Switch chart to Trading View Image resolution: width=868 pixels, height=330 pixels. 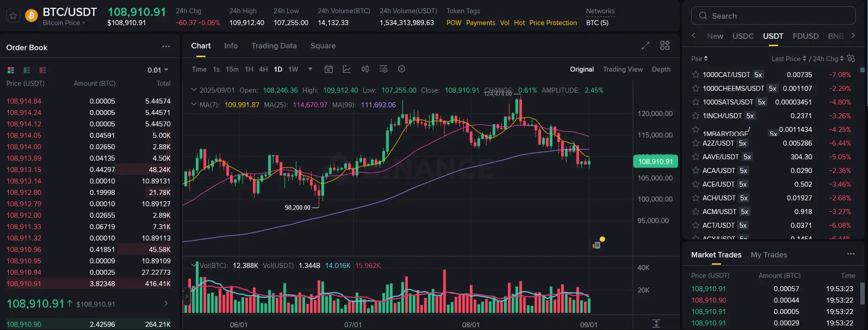pos(623,69)
